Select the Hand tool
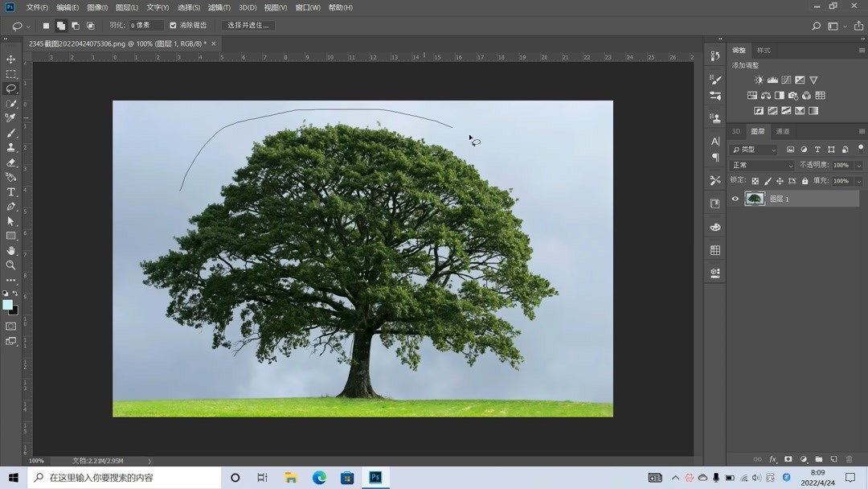The image size is (868, 489). click(x=11, y=251)
